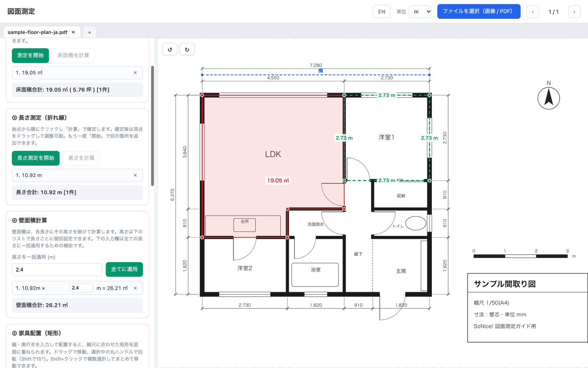Click the LDK room label
Viewport: 588px width, 368px height.
point(273,154)
